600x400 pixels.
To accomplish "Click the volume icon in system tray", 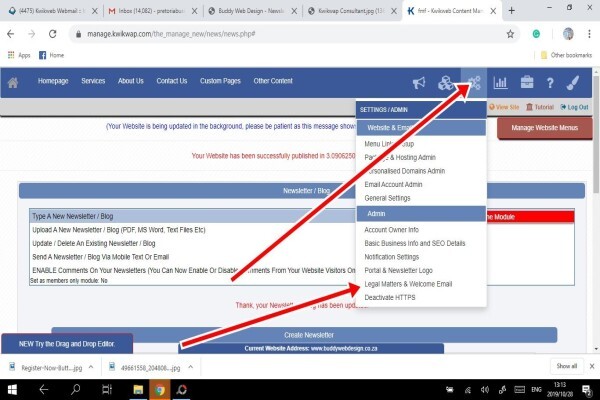I will (484, 390).
